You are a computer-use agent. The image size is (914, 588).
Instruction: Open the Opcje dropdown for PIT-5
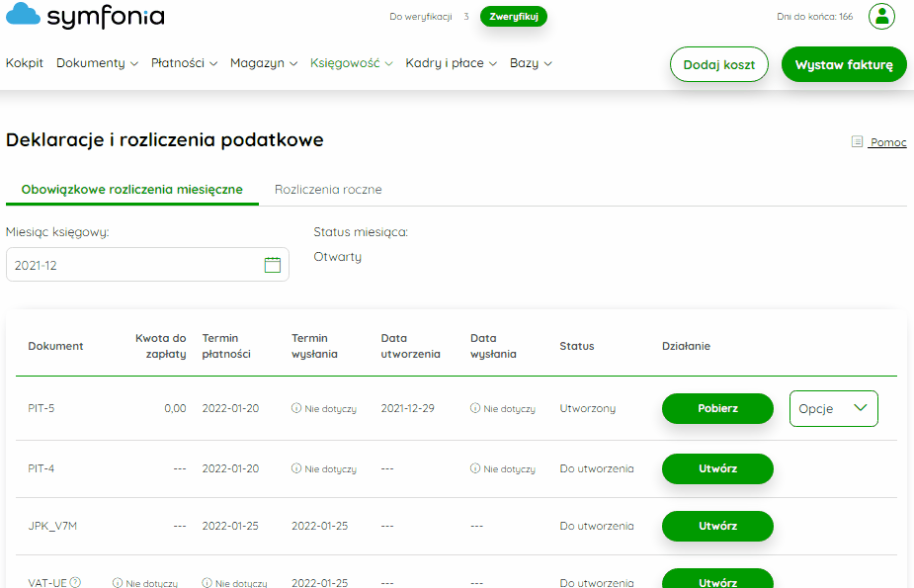click(834, 408)
